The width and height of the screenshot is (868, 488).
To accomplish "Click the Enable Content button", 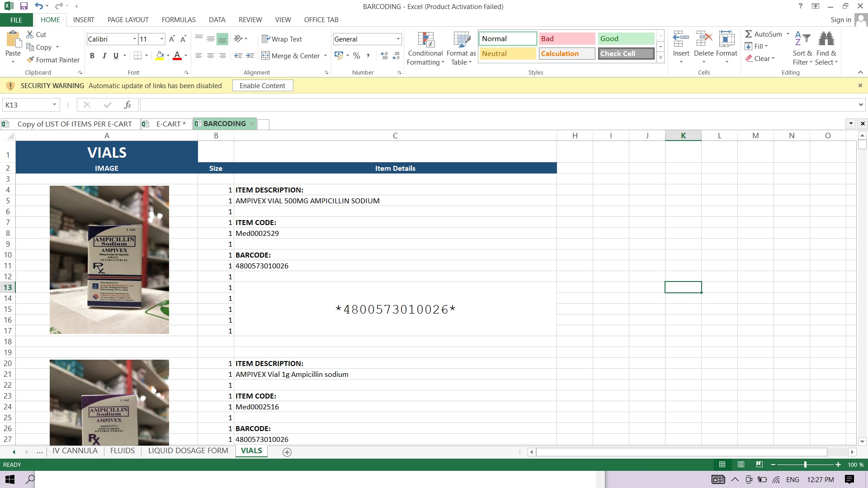I will coord(262,86).
